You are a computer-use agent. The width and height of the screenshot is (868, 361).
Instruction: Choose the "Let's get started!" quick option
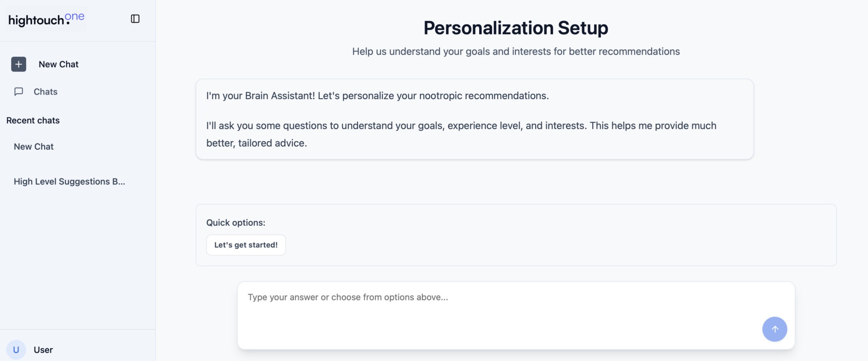tap(246, 245)
